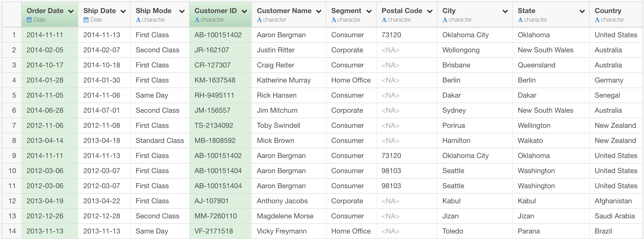Select the Country column header
This screenshot has height=239, width=644.
click(608, 11)
